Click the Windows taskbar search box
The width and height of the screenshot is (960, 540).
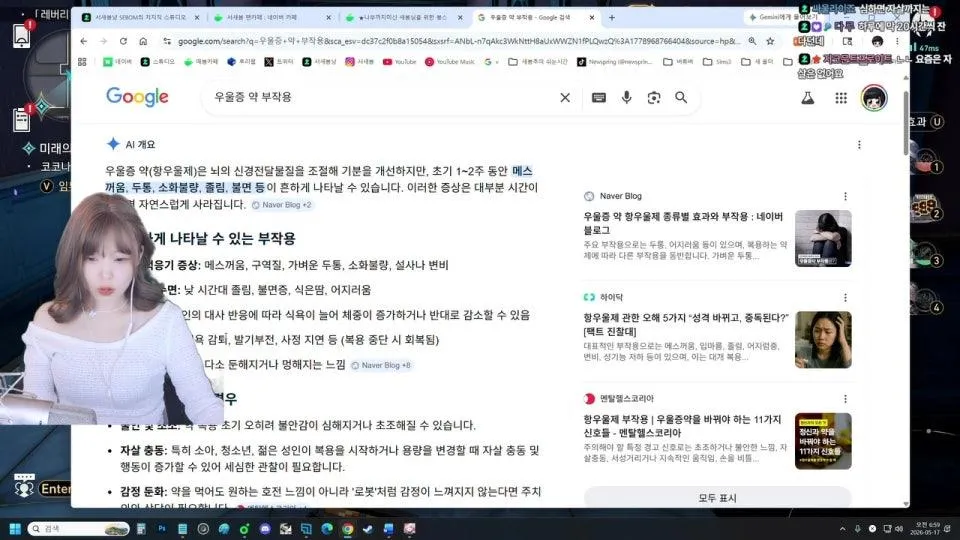(x=78, y=528)
